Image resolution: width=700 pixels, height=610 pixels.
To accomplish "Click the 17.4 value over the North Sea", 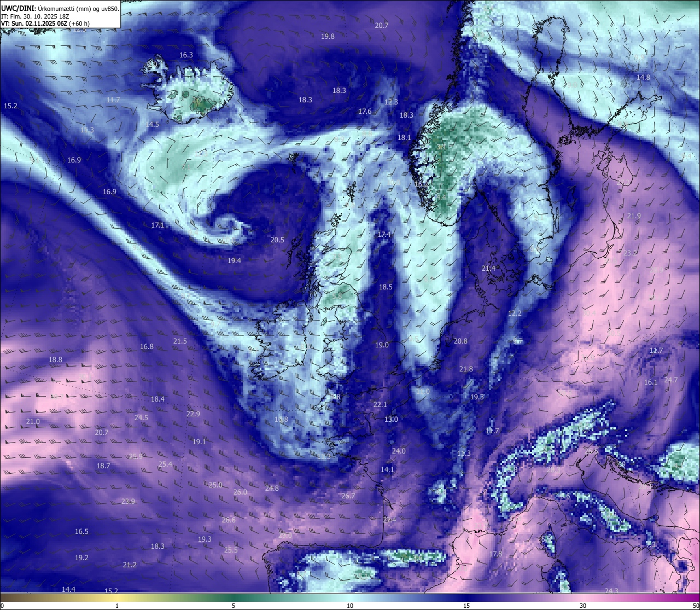I will [x=384, y=234].
